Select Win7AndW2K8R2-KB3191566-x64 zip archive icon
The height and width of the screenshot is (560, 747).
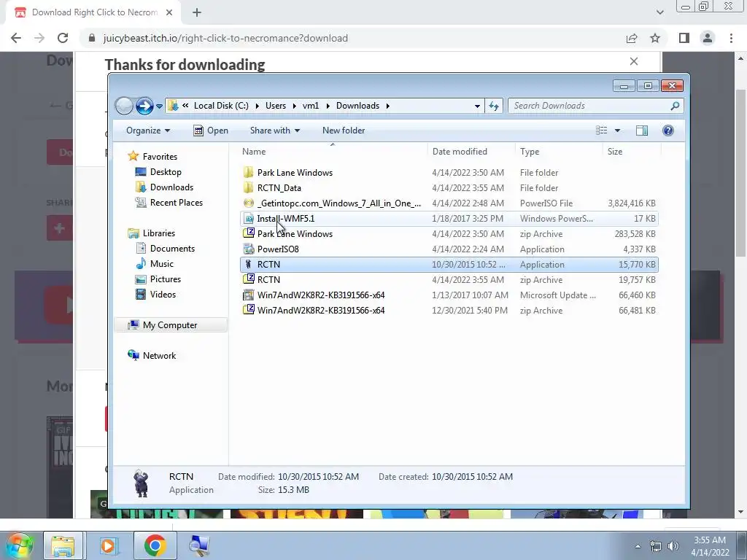click(248, 310)
